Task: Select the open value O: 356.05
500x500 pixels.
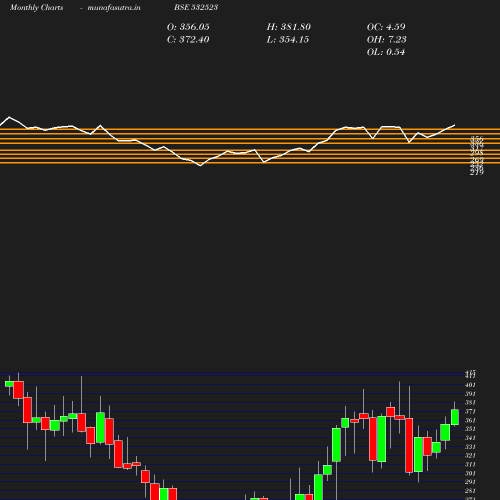Action: [x=188, y=27]
